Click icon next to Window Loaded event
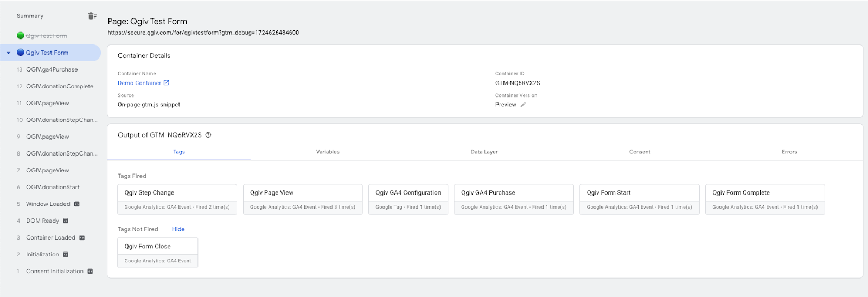The width and height of the screenshot is (868, 297). pos(77,204)
